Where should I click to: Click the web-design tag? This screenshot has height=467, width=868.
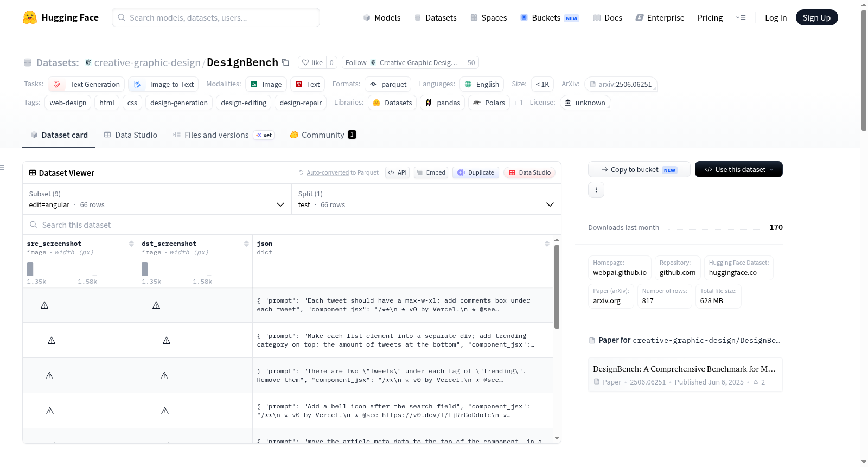pyautogui.click(x=68, y=103)
